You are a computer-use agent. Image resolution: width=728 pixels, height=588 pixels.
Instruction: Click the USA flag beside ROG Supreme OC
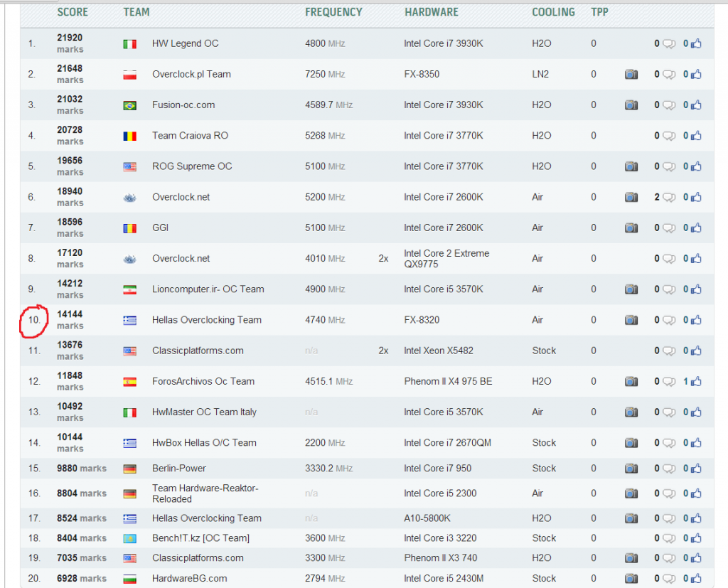[129, 166]
